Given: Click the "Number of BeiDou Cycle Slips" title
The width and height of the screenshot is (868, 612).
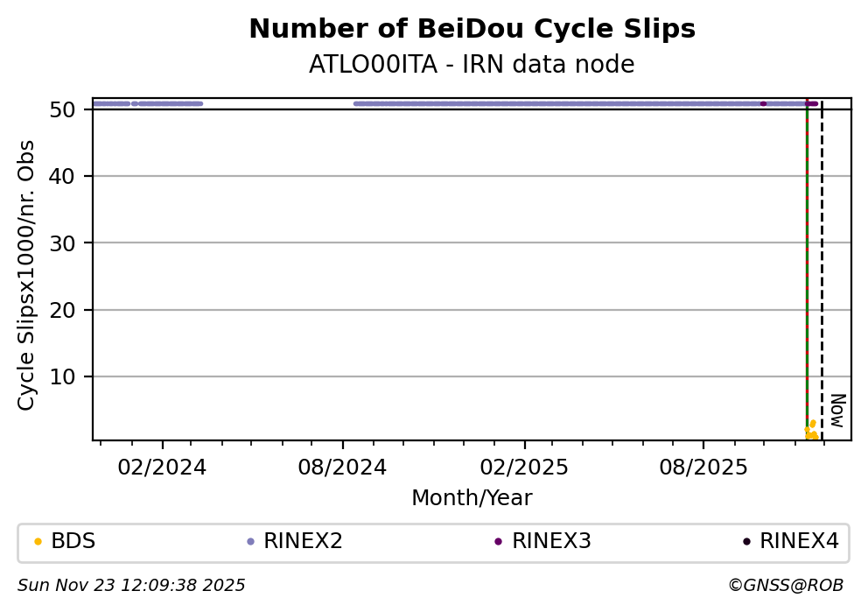Looking at the screenshot, I should click(x=472, y=30).
